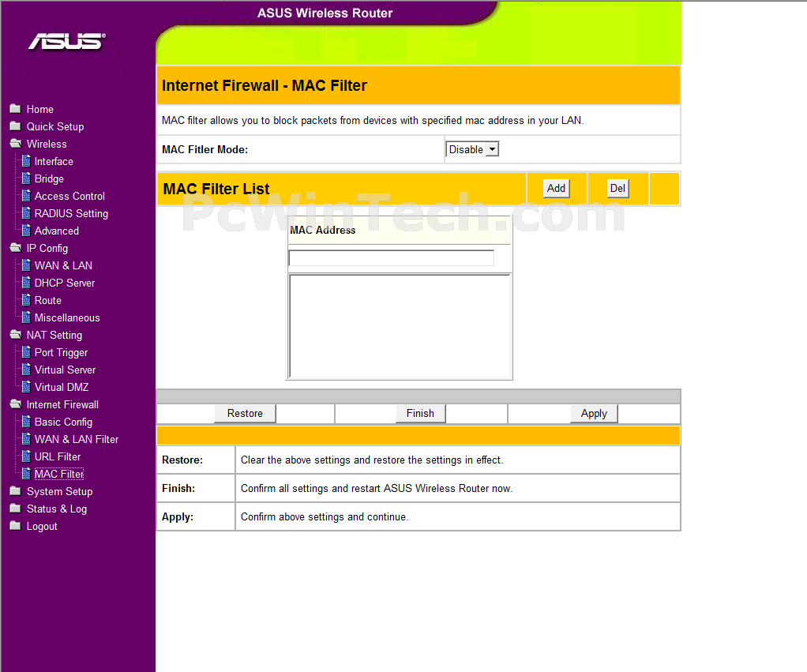The height and width of the screenshot is (672, 807).
Task: Open the Advanced wireless page
Action: pyautogui.click(x=57, y=231)
